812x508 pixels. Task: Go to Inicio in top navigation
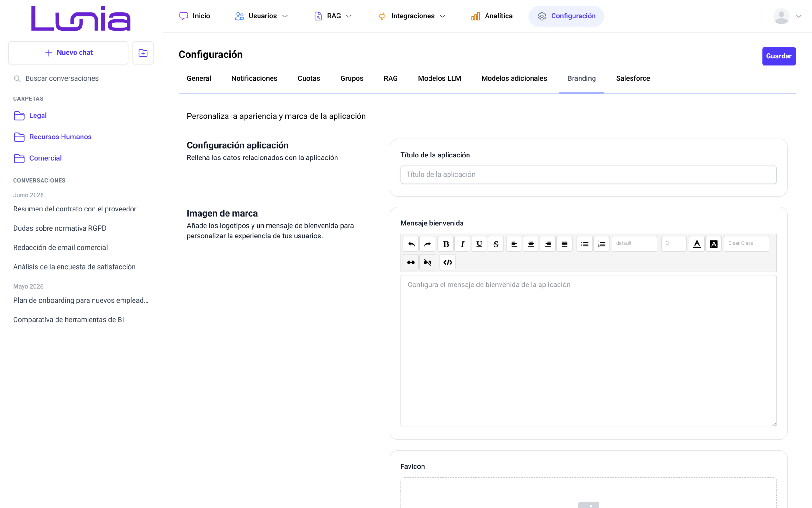[x=195, y=16]
